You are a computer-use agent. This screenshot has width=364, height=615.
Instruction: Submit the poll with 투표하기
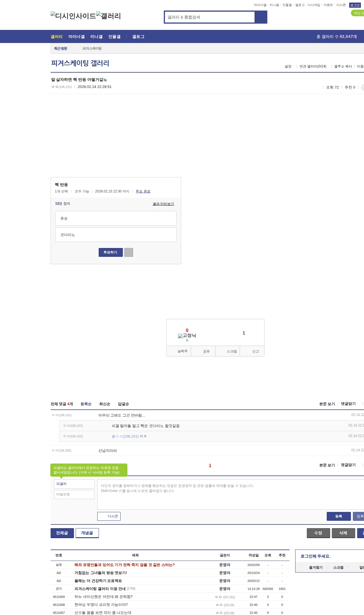(x=111, y=252)
